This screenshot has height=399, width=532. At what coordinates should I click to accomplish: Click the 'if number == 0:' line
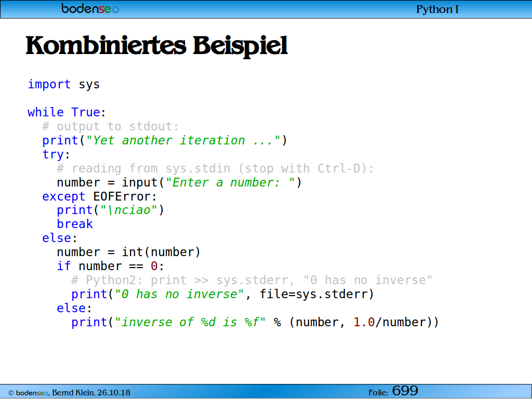(x=110, y=266)
